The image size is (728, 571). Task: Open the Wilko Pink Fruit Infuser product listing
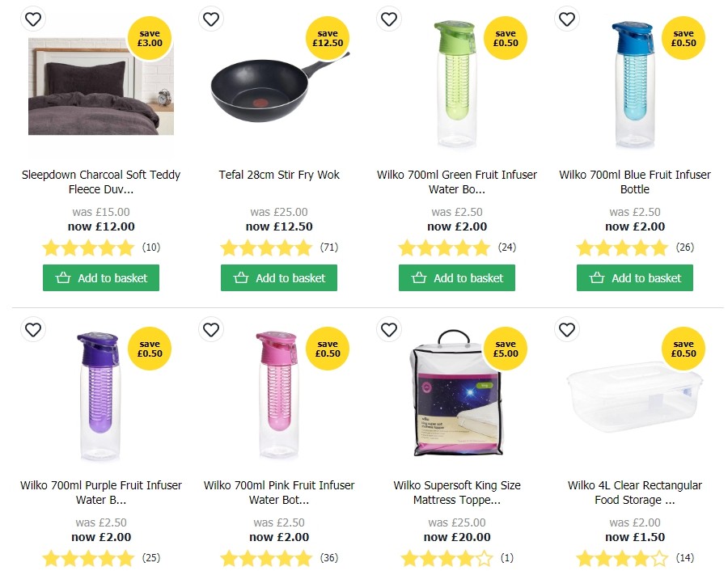(278, 493)
